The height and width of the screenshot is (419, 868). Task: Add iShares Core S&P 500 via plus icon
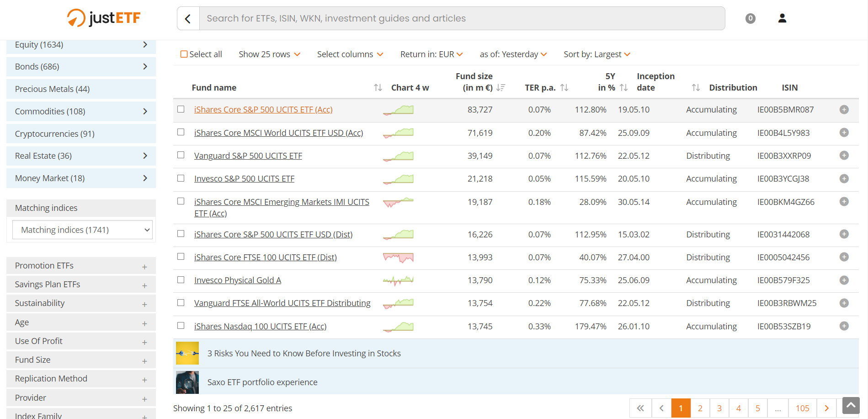tap(844, 110)
